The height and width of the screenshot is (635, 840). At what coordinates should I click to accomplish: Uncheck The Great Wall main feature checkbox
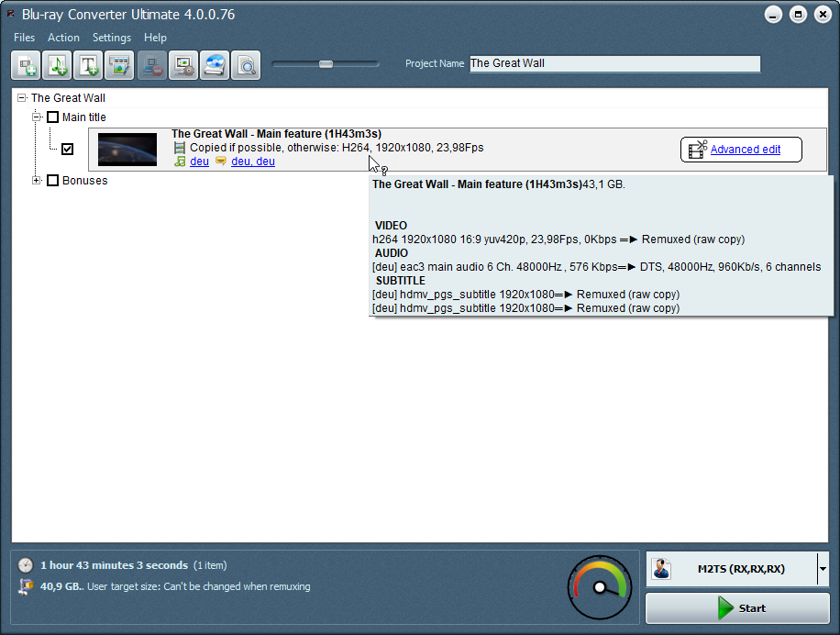point(68,149)
